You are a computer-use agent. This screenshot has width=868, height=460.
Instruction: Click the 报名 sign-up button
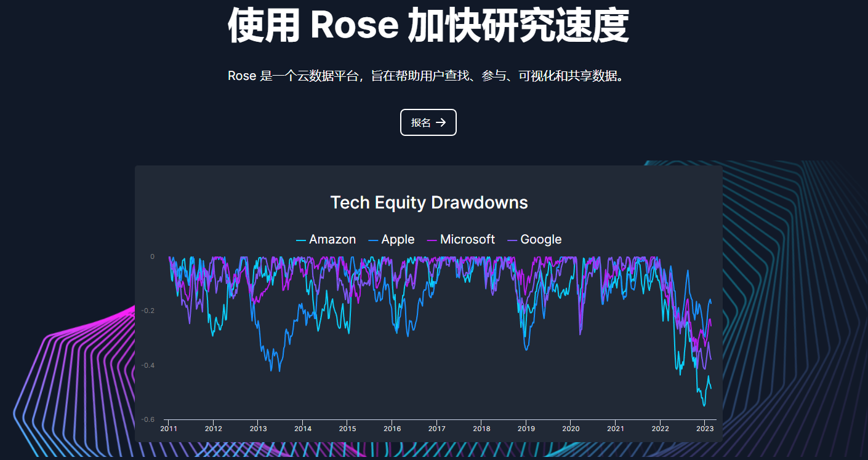(x=428, y=122)
